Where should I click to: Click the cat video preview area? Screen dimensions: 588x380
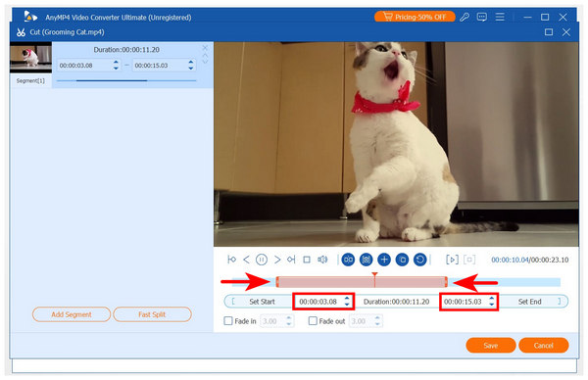pos(396,144)
